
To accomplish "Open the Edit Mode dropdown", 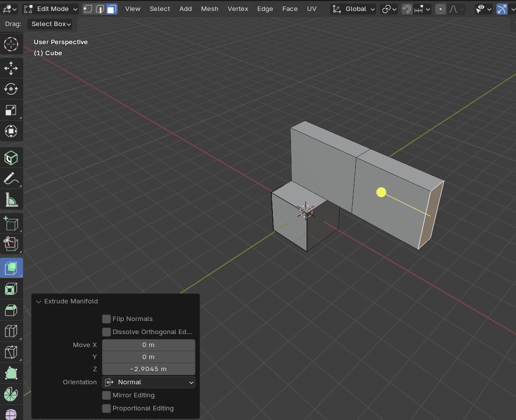I will 51,9.
